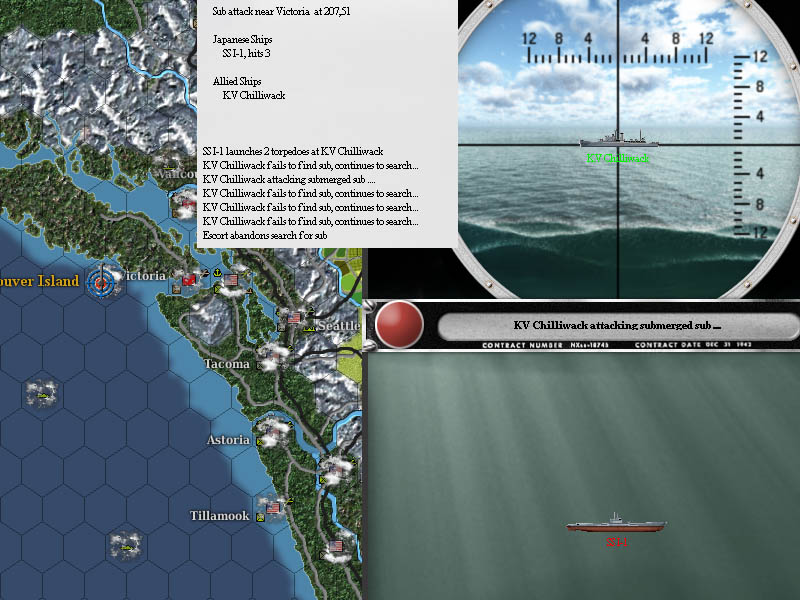Image resolution: width=800 pixels, height=600 pixels.
Task: Click the yellow unit marker beside Astoria label
Action: point(260,442)
